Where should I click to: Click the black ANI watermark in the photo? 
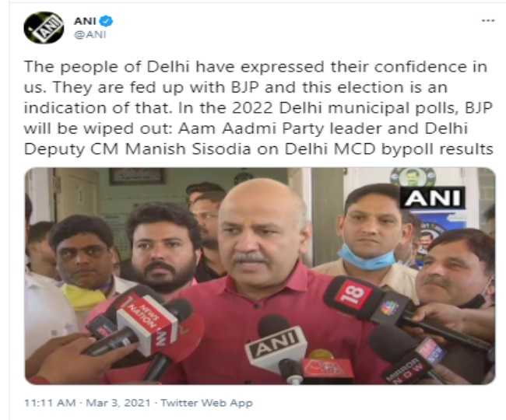(432, 198)
